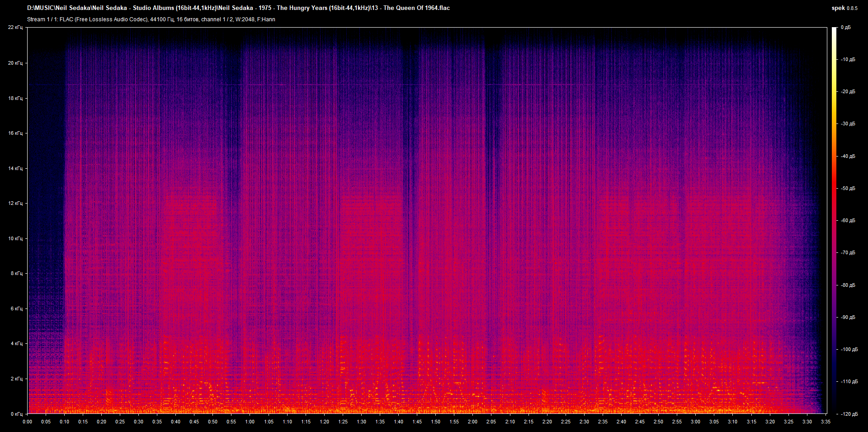Click the 14 кГц frequency axis label

coord(15,168)
